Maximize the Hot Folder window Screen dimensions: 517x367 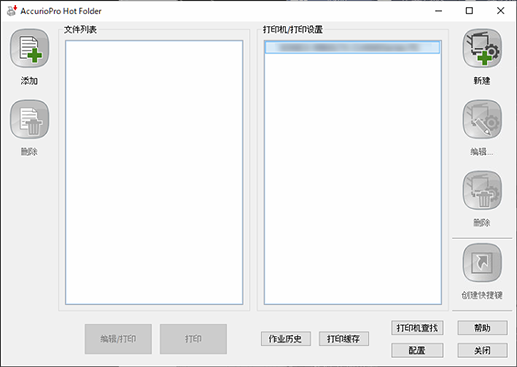(x=469, y=11)
